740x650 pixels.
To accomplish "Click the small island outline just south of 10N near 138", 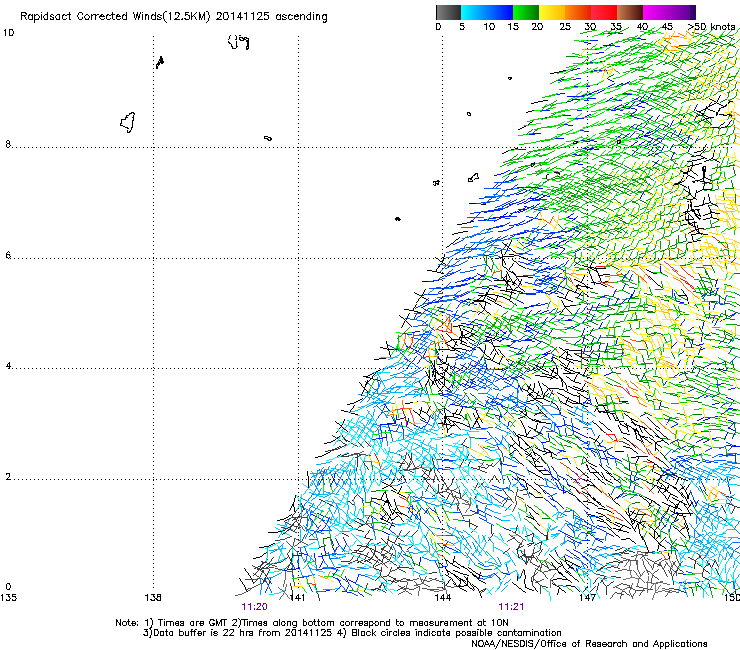I will (x=160, y=62).
